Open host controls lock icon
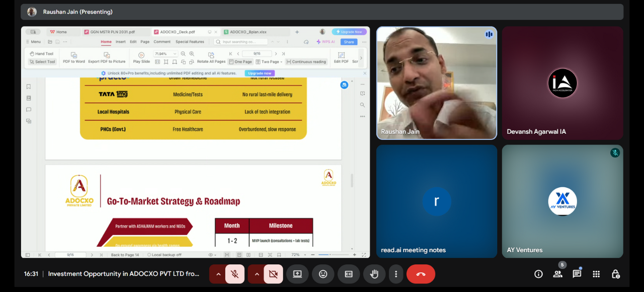 (615, 274)
